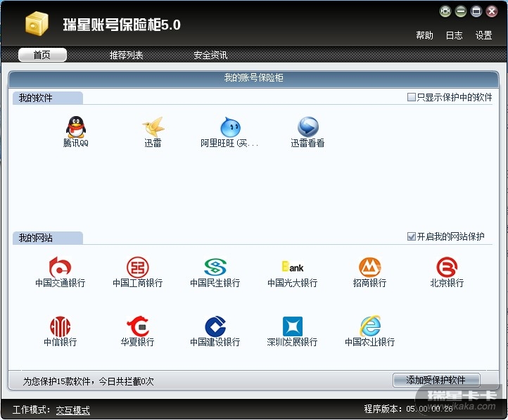The width and height of the screenshot is (508, 420).
Task: Click the yellow safe box app logo
Action: tap(37, 23)
